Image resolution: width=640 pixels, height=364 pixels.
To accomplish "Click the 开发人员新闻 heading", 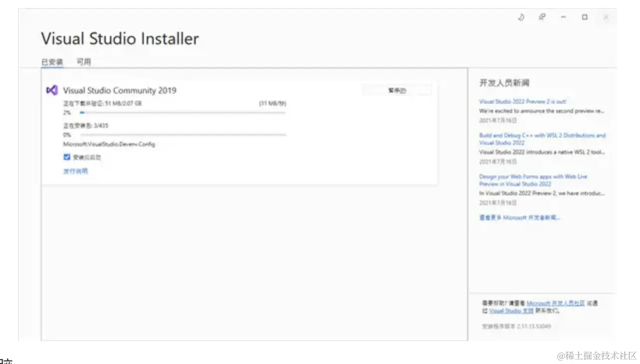I will [504, 83].
